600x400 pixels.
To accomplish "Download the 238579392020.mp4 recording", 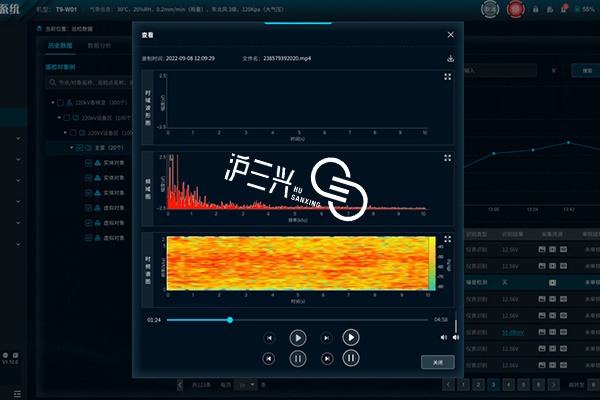I will point(450,59).
